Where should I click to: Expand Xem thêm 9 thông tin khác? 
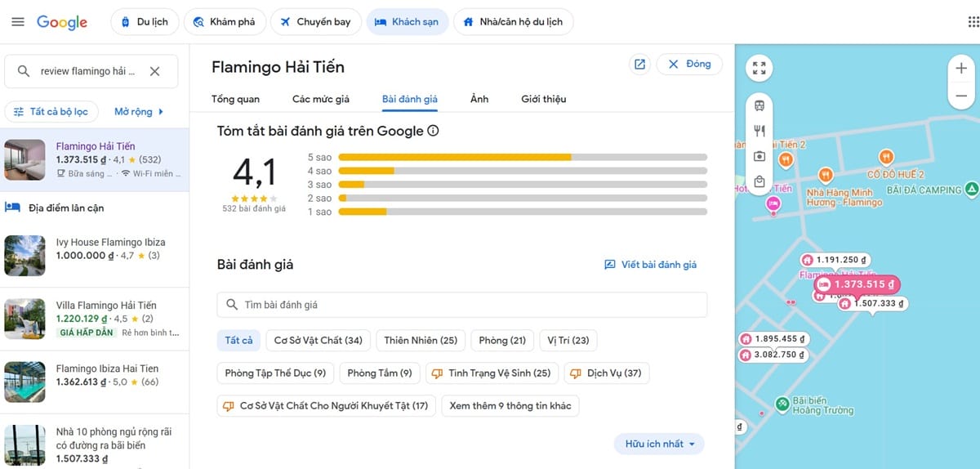coord(510,405)
